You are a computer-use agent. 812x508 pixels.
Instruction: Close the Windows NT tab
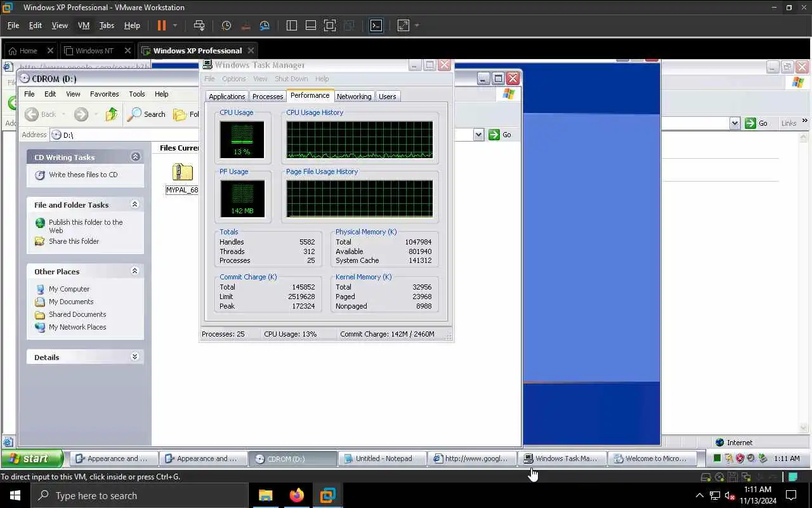pos(128,51)
